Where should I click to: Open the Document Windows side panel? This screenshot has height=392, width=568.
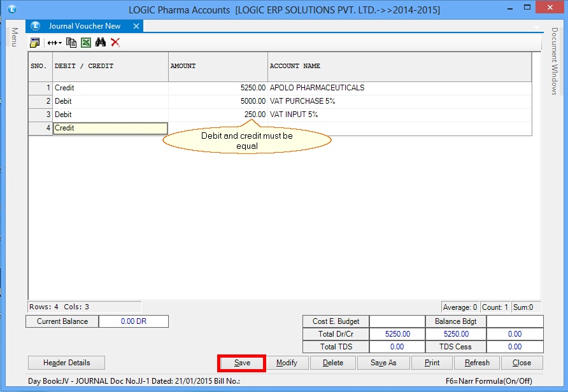click(x=555, y=61)
